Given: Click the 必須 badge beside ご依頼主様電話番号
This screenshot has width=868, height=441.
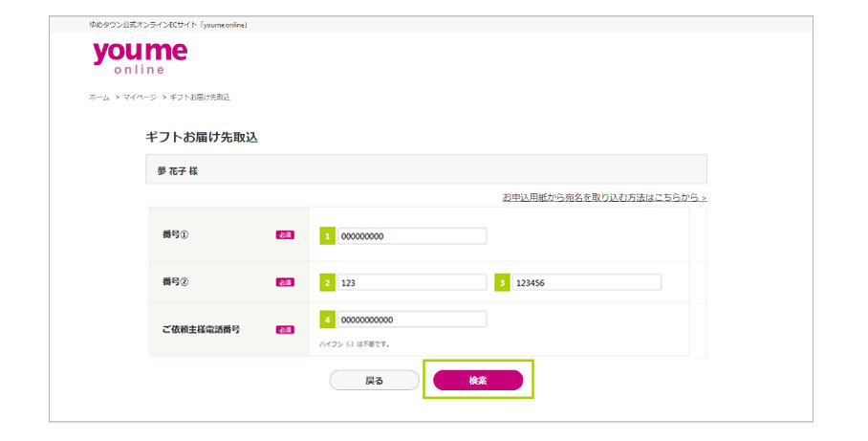Looking at the screenshot, I should (x=285, y=330).
